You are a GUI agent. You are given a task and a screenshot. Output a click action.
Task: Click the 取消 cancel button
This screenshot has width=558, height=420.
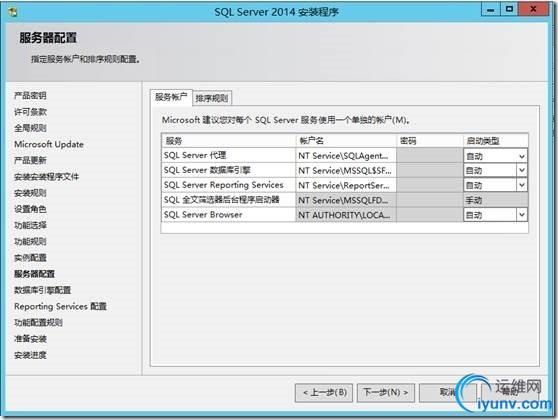pos(448,393)
